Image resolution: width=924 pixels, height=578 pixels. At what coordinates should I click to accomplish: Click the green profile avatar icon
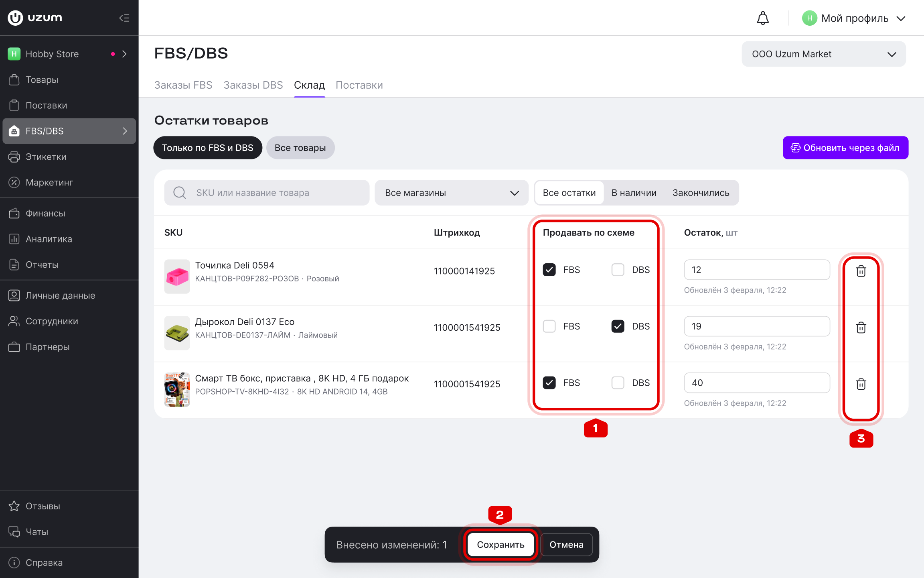[809, 18]
